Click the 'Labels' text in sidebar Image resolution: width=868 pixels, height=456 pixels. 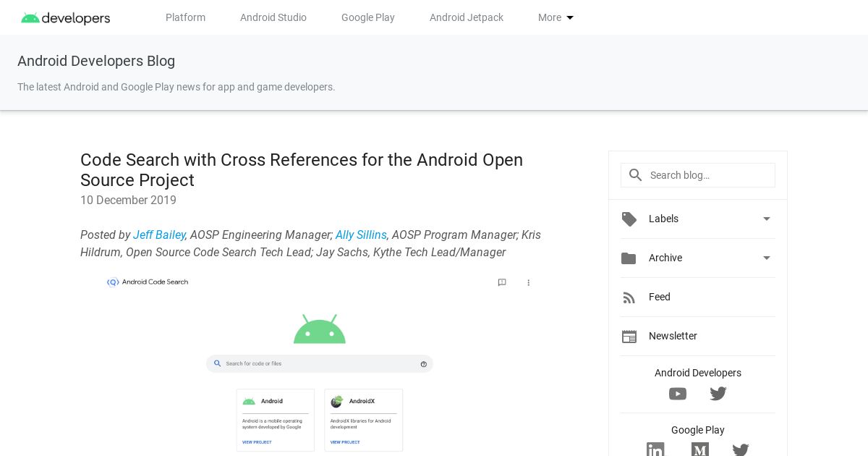663,219
